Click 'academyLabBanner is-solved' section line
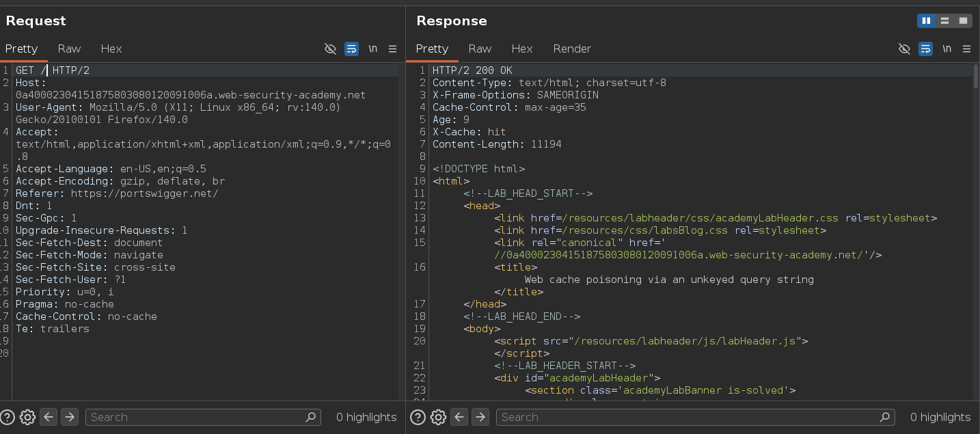This screenshot has width=980, height=434. (x=660, y=390)
